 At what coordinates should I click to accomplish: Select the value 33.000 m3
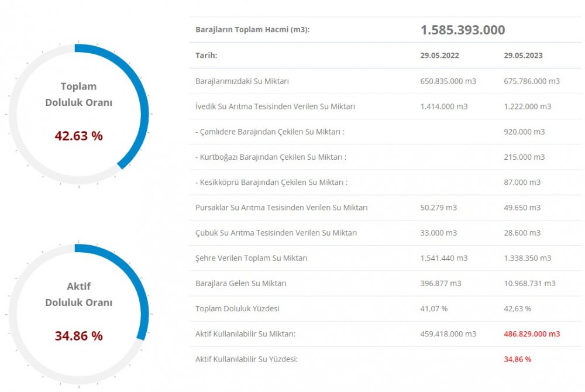[x=438, y=233]
